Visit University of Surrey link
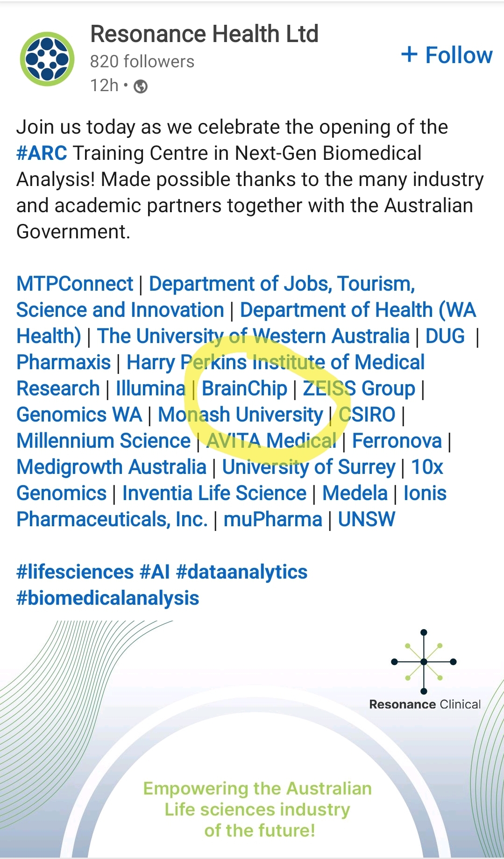 tap(309, 467)
